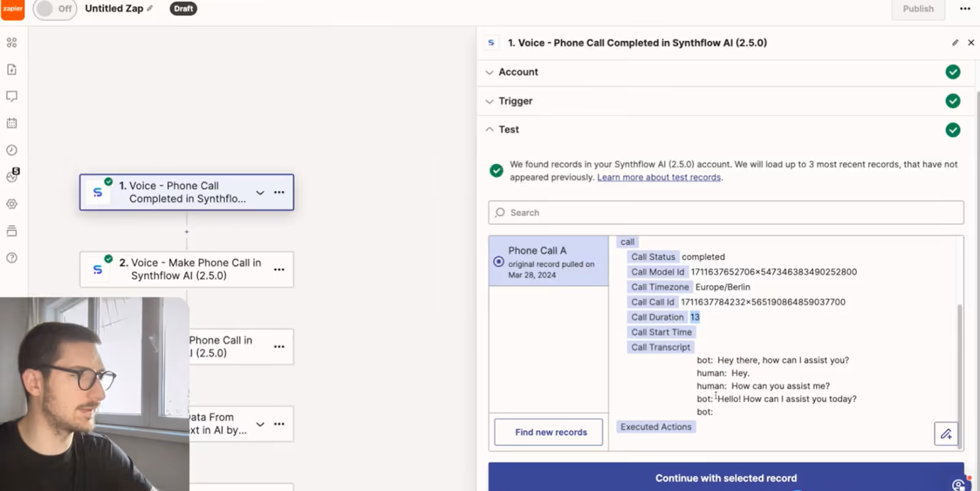The width and height of the screenshot is (980, 491).
Task: Click the Synthflow app icon in the panel header
Action: point(491,43)
